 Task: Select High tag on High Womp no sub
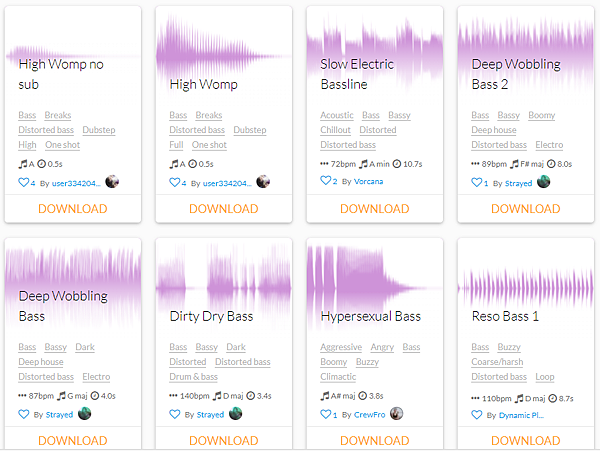click(x=27, y=145)
